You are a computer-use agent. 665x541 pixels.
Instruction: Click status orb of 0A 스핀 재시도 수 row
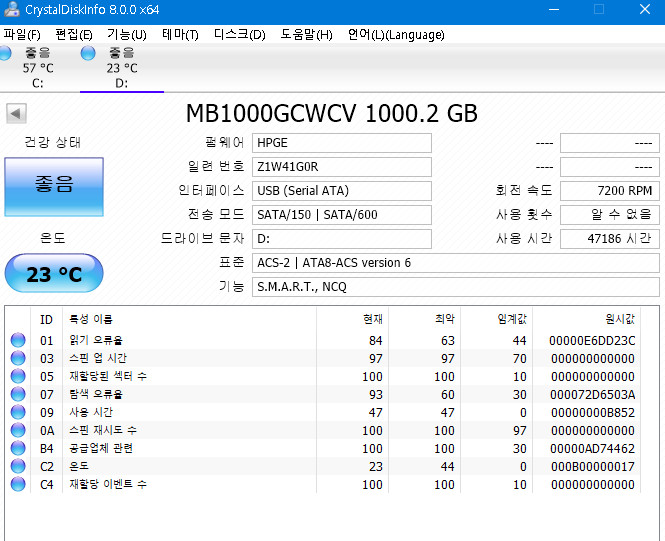[x=18, y=430]
